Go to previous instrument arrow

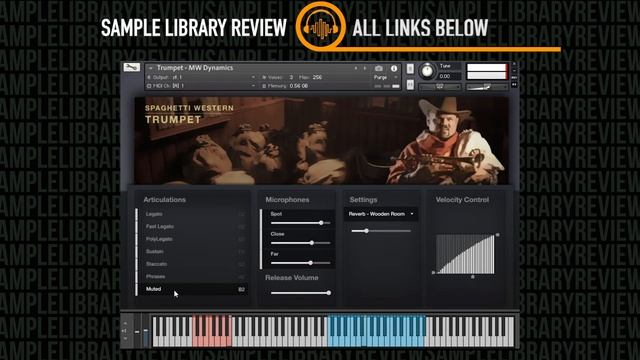pos(356,69)
